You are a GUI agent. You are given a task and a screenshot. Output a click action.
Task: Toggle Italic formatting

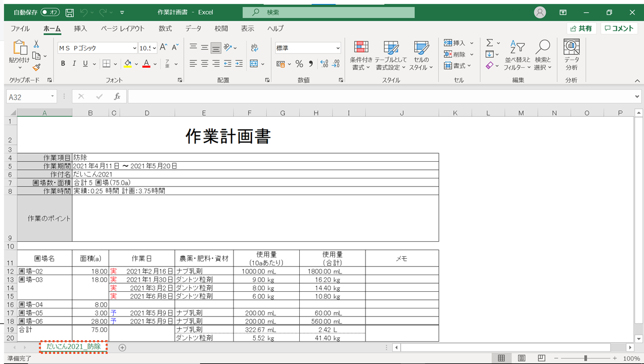coord(74,64)
